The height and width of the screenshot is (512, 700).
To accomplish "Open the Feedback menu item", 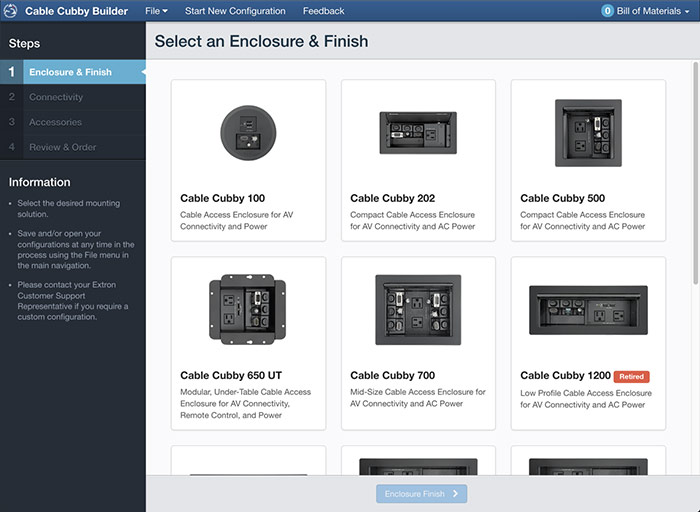I will 324,11.
